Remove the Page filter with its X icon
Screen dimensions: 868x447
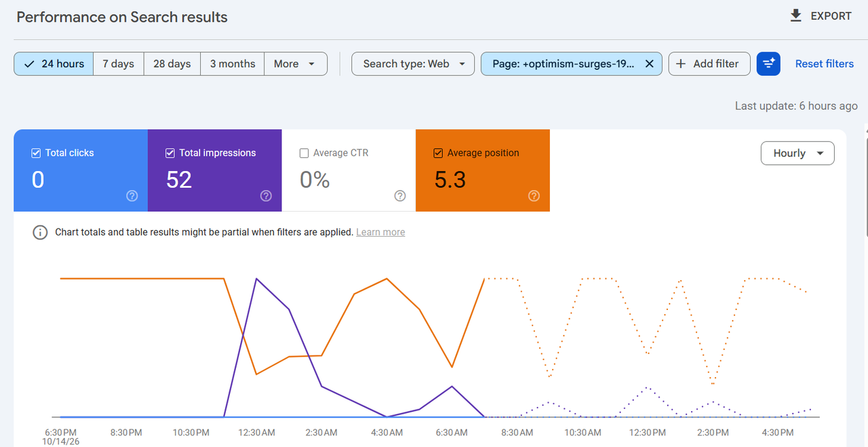[x=649, y=64]
